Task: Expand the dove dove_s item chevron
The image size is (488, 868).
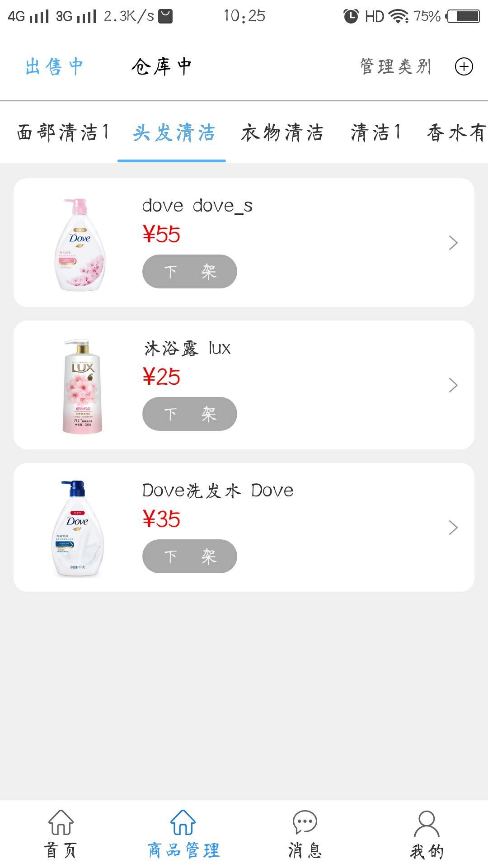Action: (x=453, y=243)
